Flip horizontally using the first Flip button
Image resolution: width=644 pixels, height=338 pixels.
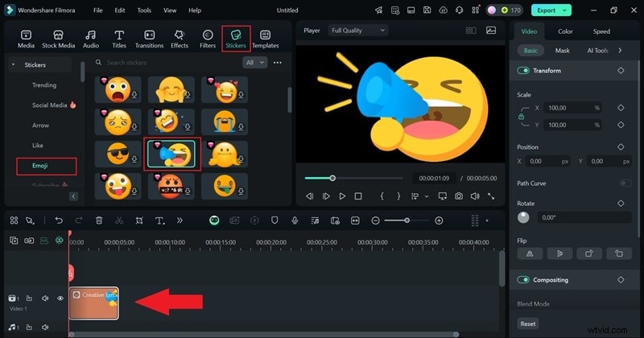530,253
